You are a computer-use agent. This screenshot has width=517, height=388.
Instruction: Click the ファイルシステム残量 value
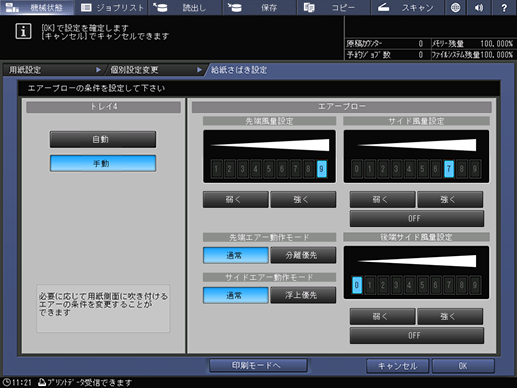pyautogui.click(x=497, y=55)
